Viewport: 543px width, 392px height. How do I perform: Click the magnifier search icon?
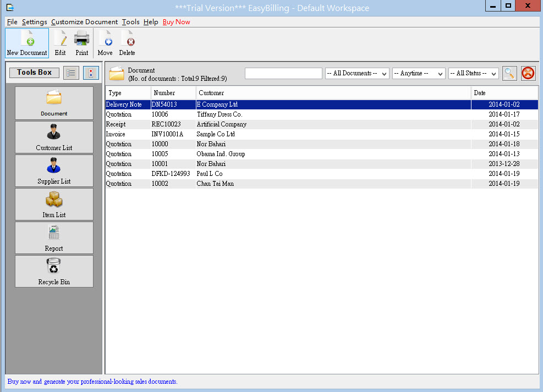pyautogui.click(x=509, y=73)
